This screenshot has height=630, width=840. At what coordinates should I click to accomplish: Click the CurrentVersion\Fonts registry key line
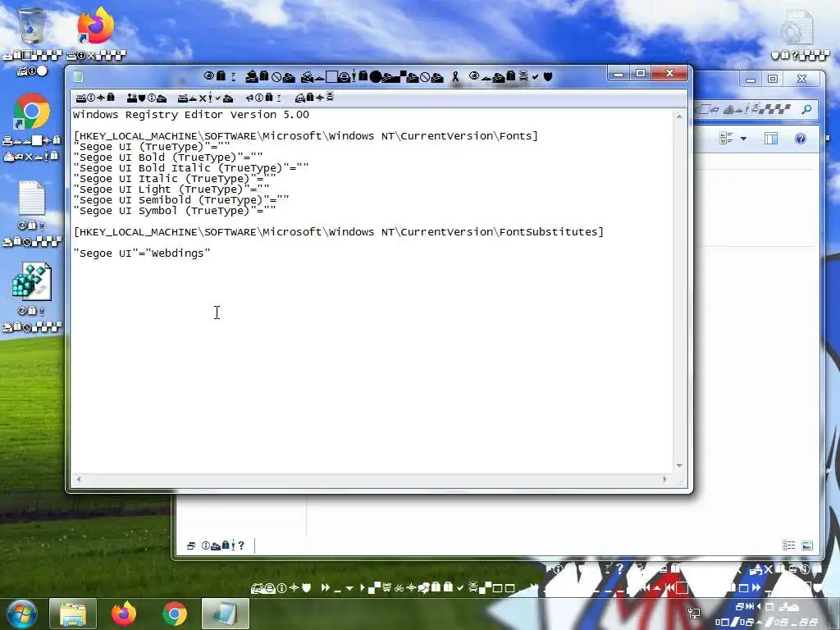[x=305, y=136]
